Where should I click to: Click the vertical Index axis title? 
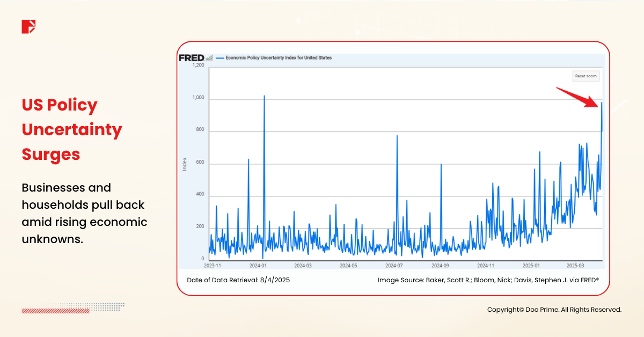(x=185, y=164)
